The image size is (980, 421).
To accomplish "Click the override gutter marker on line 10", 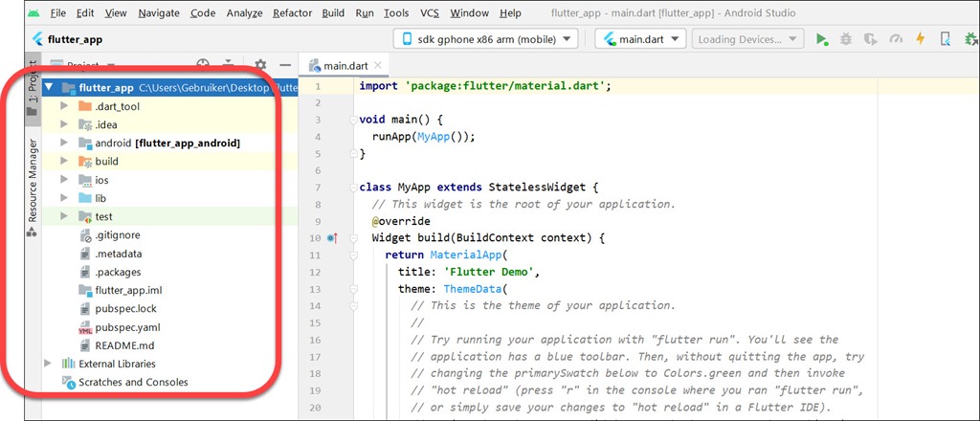I will [332, 238].
